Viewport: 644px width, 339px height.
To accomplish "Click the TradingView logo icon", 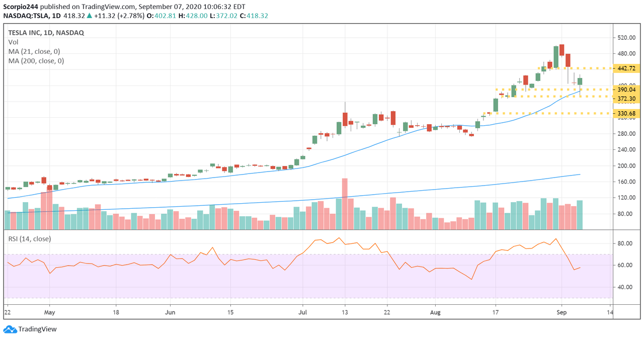I will [x=10, y=329].
